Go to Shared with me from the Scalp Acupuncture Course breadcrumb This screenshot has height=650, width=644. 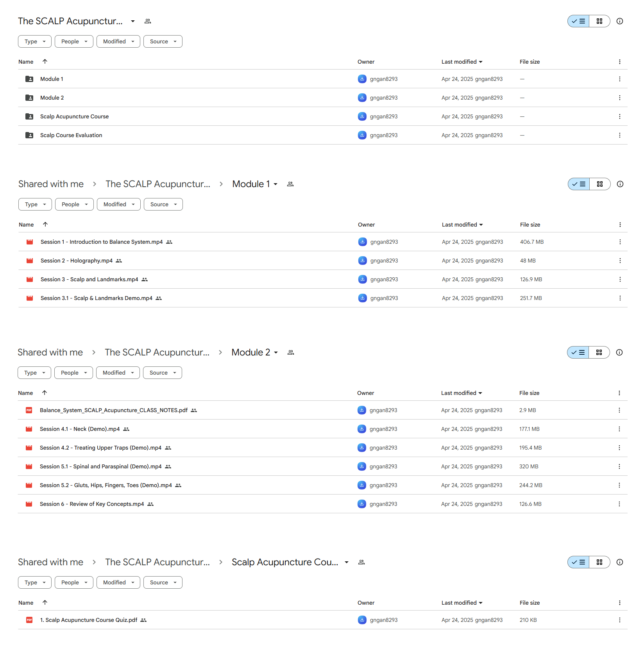[x=50, y=562]
